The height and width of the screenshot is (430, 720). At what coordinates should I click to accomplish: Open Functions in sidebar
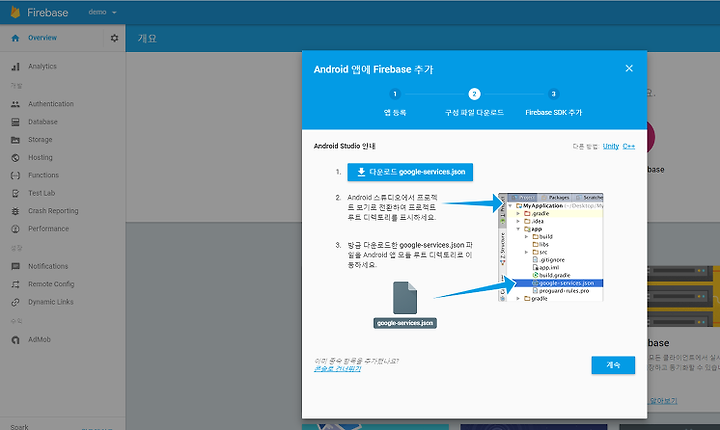click(43, 175)
